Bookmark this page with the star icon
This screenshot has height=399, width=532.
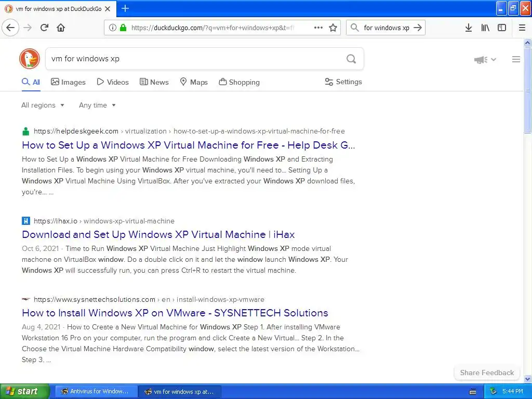point(333,28)
